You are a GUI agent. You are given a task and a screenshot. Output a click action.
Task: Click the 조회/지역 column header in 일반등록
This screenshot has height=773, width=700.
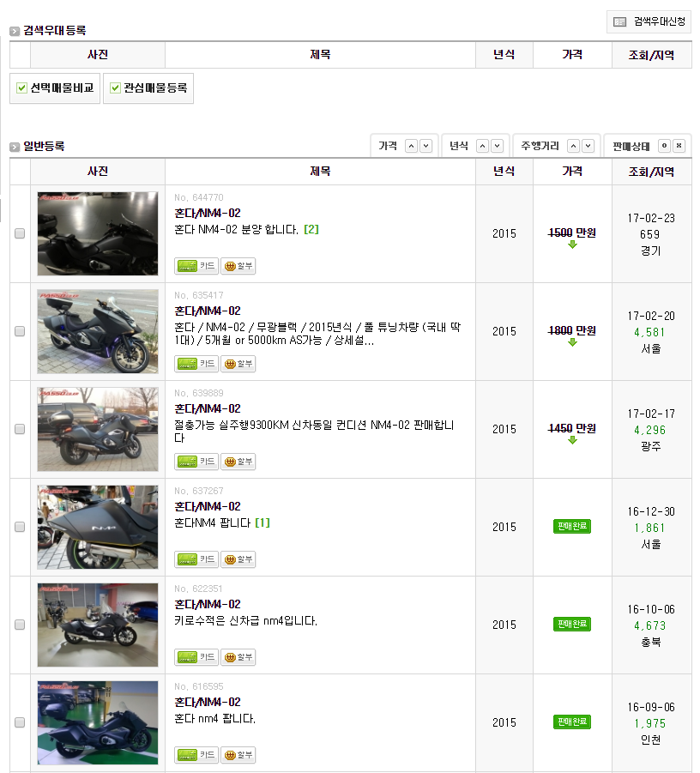coord(651,172)
